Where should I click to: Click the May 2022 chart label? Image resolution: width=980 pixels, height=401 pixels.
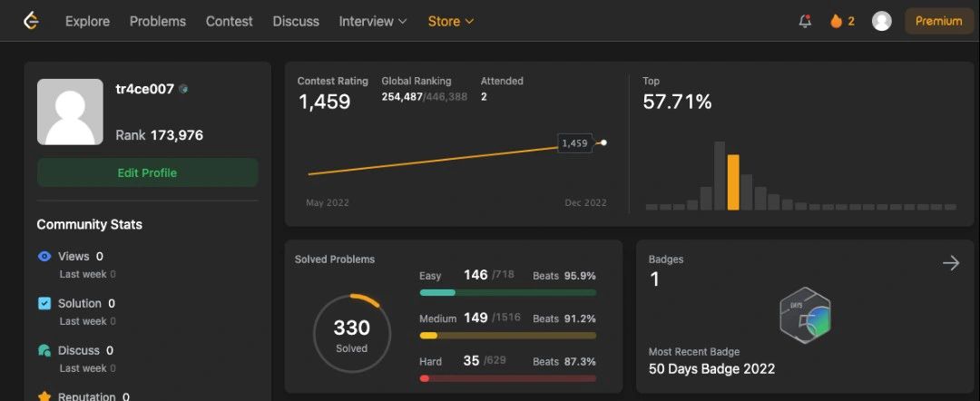tap(328, 203)
